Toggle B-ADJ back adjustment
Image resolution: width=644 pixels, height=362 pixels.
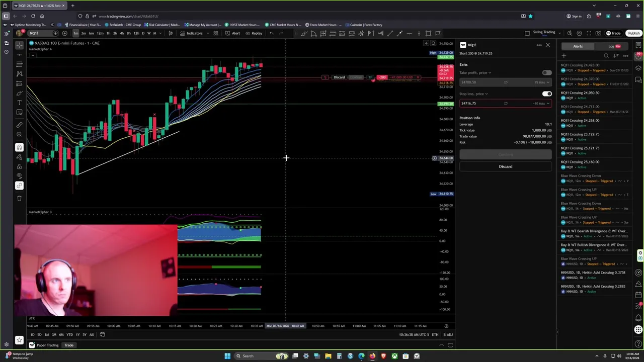[447, 334]
